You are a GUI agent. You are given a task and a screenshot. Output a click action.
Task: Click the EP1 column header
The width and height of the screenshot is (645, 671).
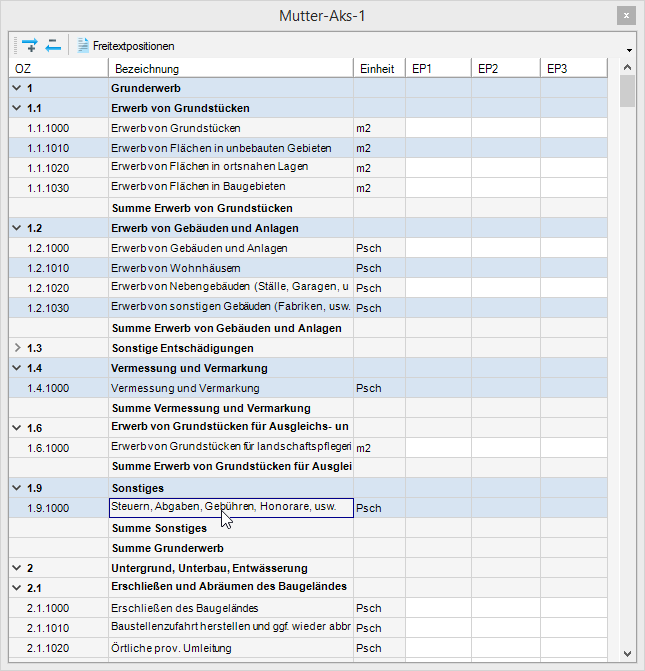(438, 68)
